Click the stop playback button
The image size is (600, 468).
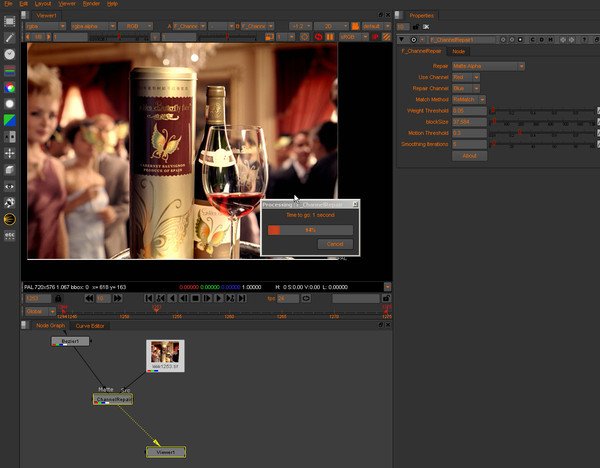(x=195, y=298)
